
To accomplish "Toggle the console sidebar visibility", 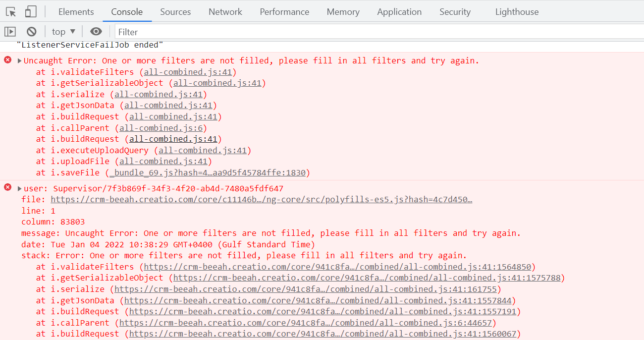I will coord(10,31).
